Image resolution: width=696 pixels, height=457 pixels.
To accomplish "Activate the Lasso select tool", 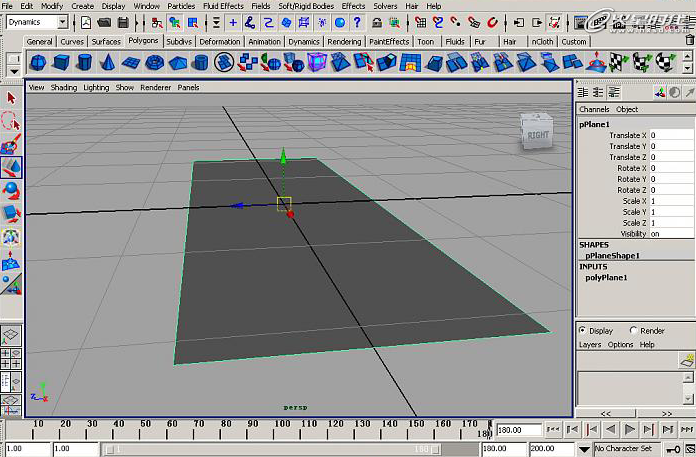I will 12,121.
